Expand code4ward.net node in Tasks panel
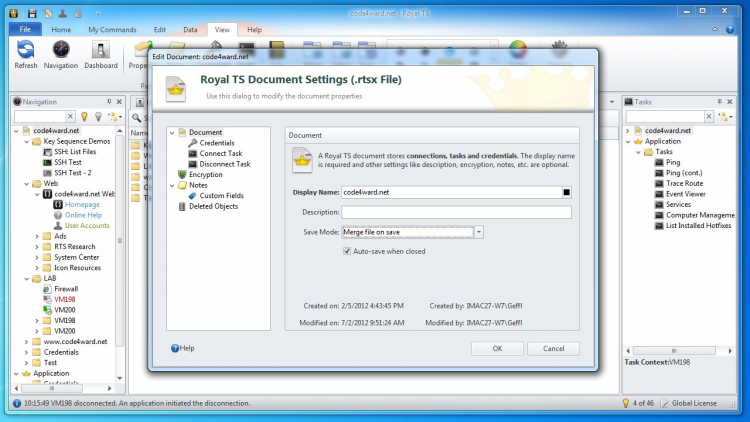 click(x=628, y=131)
